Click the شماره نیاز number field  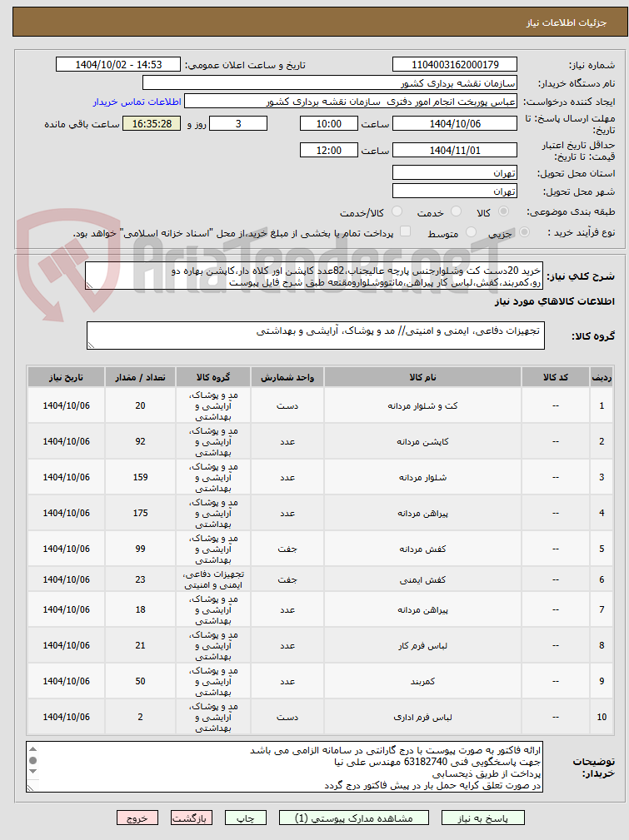455,65
